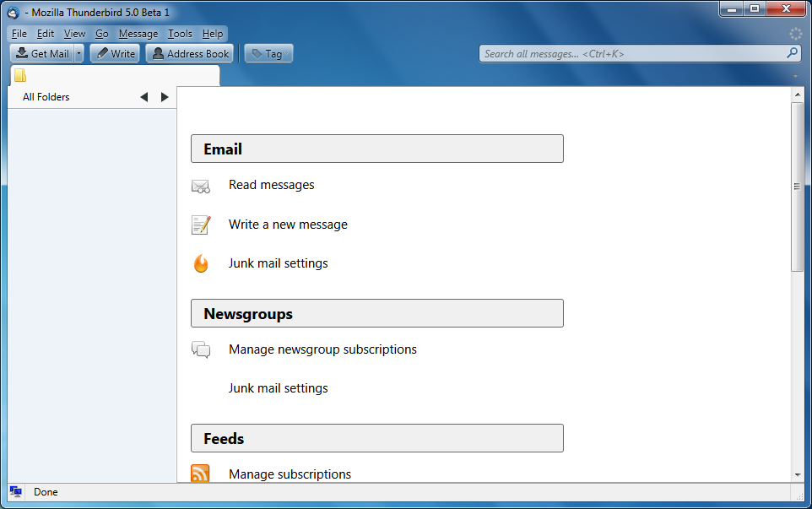Click the scrollbar up arrow
812x509 pixels.
click(798, 95)
